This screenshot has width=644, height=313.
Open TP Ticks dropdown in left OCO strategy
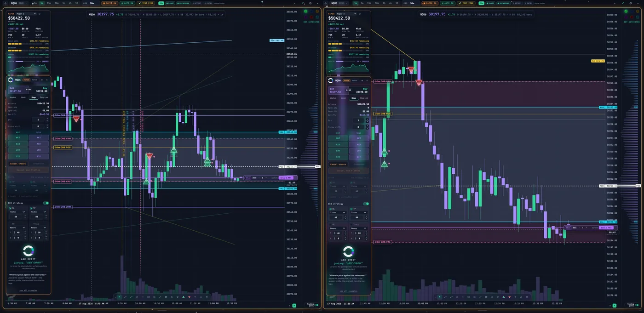coord(38,212)
